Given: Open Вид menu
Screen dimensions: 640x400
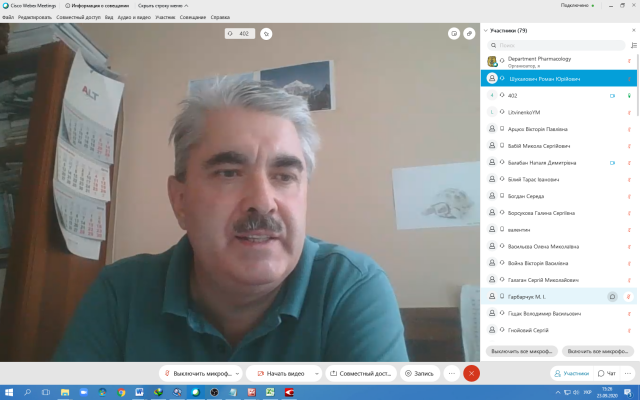Looking at the screenshot, I should tap(109, 17).
